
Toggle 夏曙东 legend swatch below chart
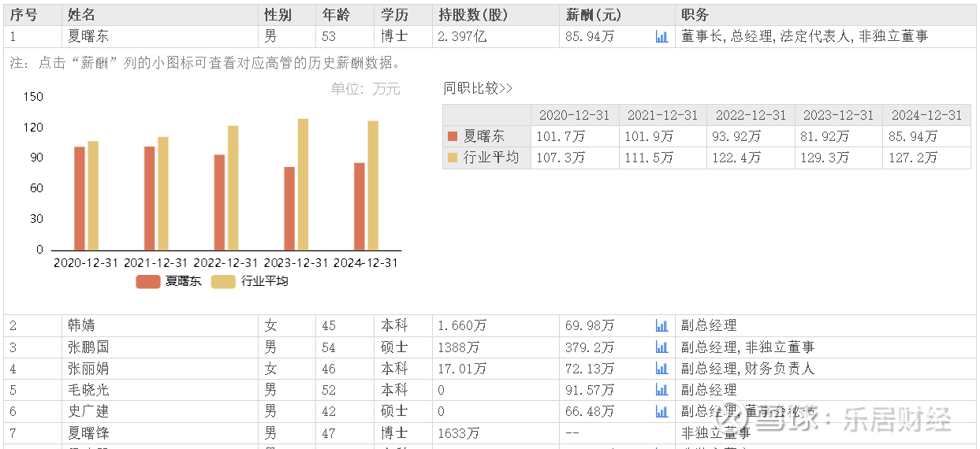coord(148,281)
